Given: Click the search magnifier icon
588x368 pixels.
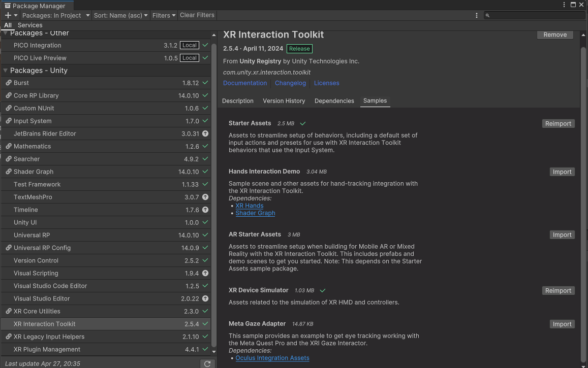Looking at the screenshot, I should (x=487, y=15).
